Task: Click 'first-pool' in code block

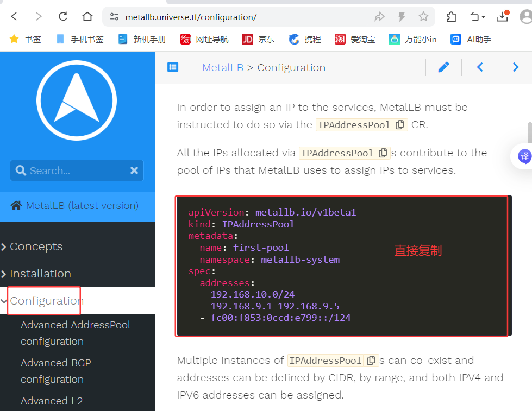Action: click(x=261, y=248)
